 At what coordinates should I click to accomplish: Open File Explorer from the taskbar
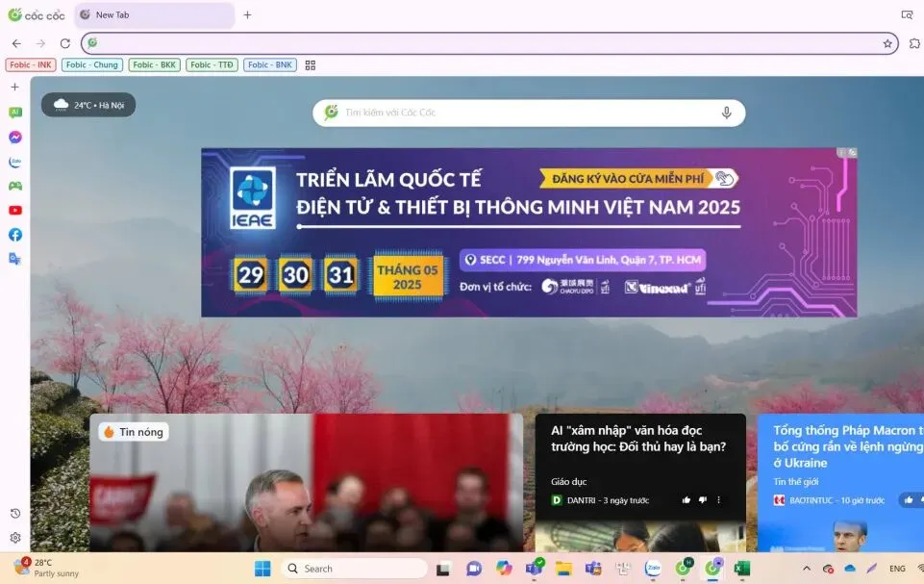point(564,569)
